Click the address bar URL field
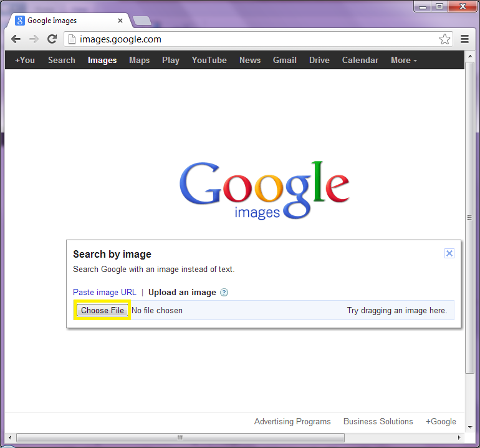 (x=257, y=39)
